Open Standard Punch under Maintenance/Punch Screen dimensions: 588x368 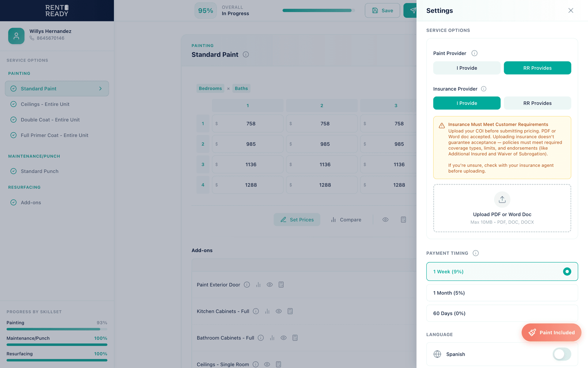coord(40,171)
